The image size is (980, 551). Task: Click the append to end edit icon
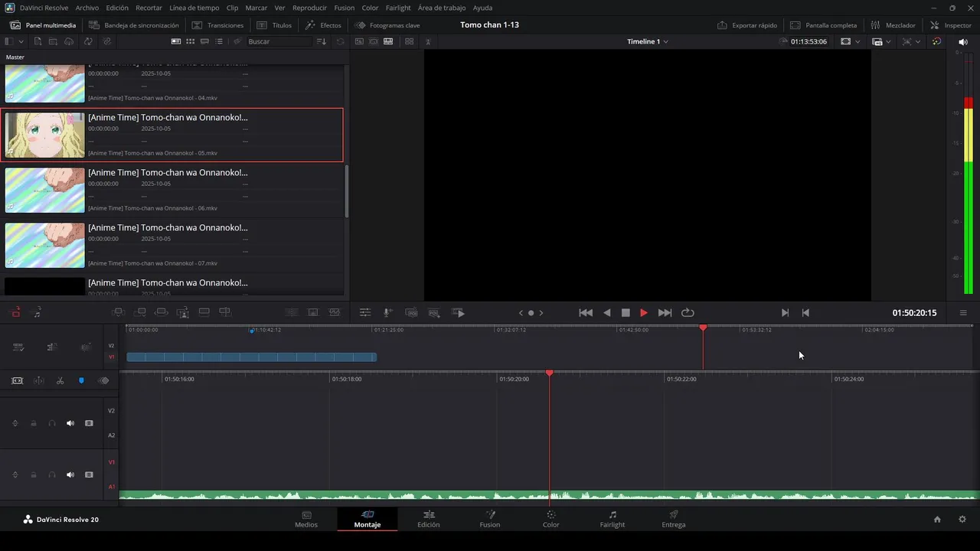click(140, 312)
